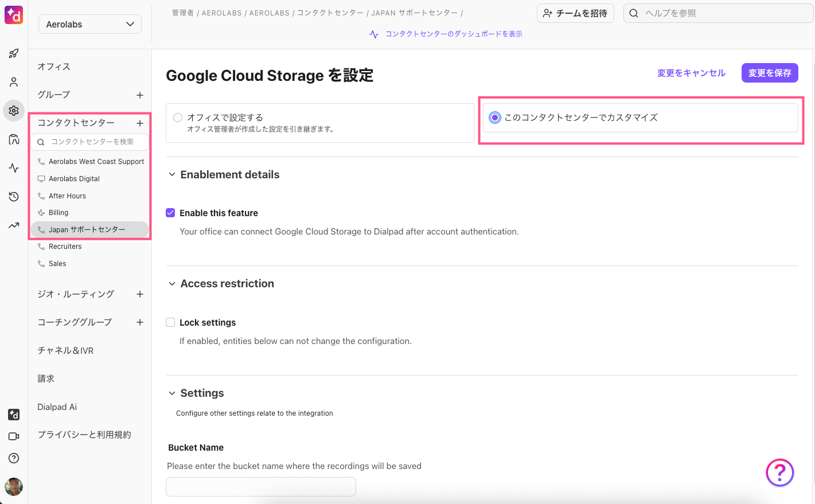
Task: Click the Dialpad logo icon
Action: pyautogui.click(x=14, y=15)
